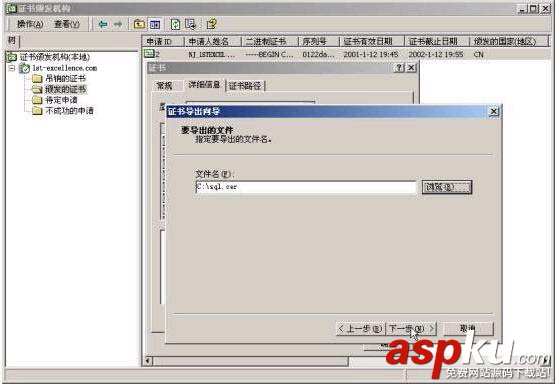Image resolution: width=556 pixels, height=385 pixels.
Task: Click the 下一步(N) button
Action: click(411, 329)
